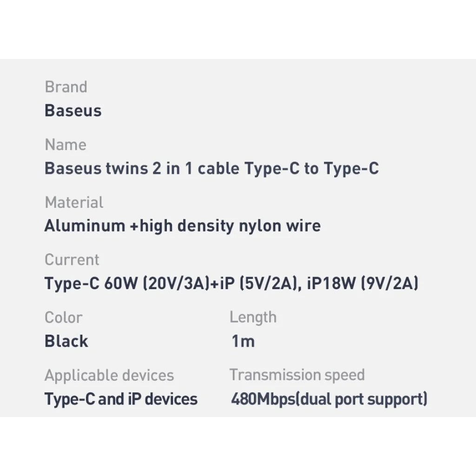
Task: Click the Material label
Action: click(74, 202)
